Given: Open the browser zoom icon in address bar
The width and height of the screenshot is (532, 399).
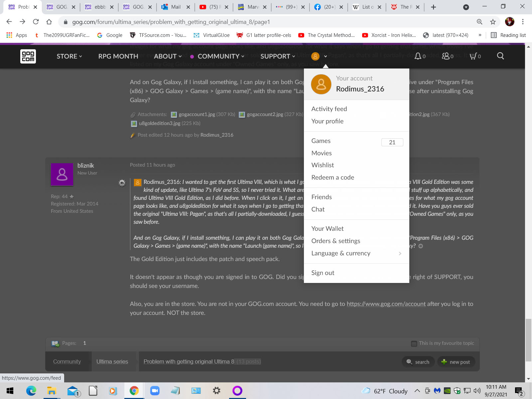Looking at the screenshot, I should pos(479,22).
